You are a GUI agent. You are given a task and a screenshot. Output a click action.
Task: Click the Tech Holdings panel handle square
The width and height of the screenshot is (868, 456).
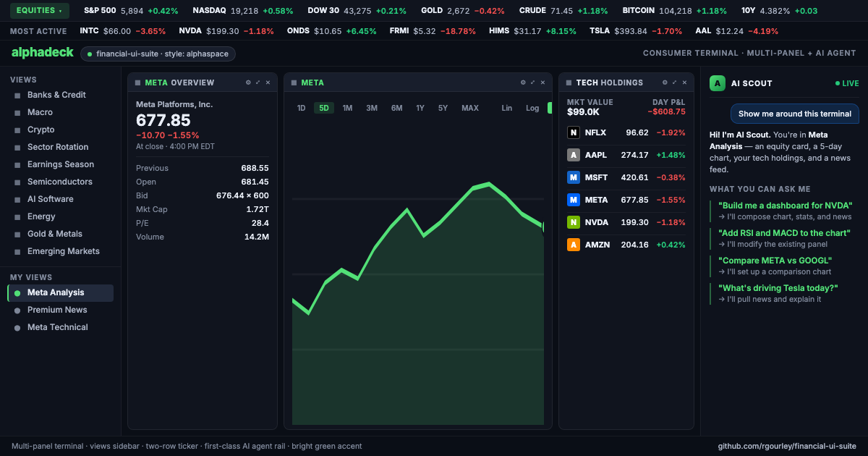point(569,83)
